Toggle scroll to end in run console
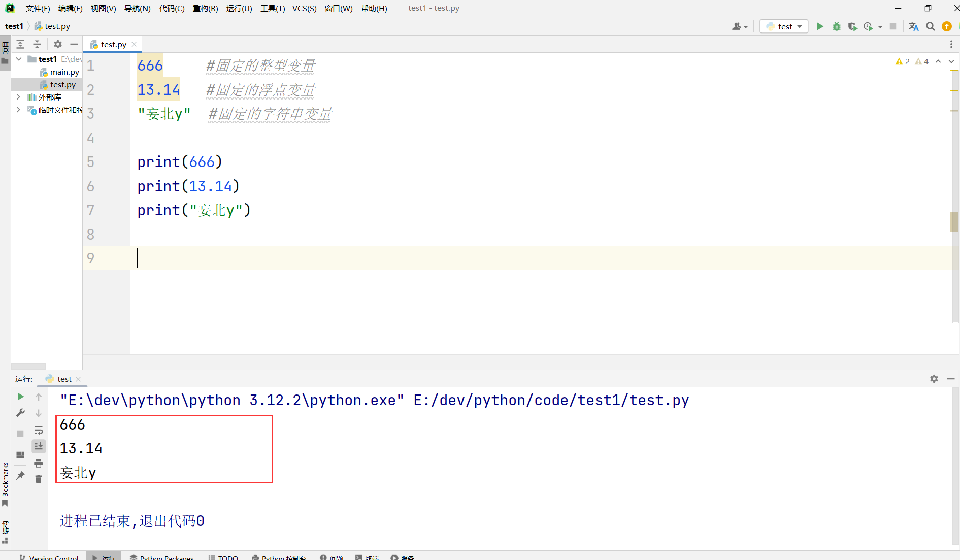 pos(39,446)
